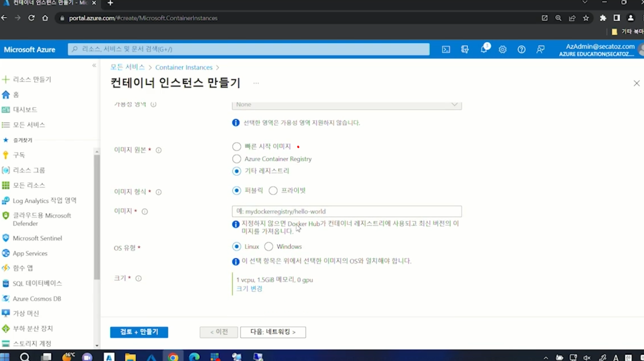Bookmark page with star icon in address bar

tap(586, 18)
